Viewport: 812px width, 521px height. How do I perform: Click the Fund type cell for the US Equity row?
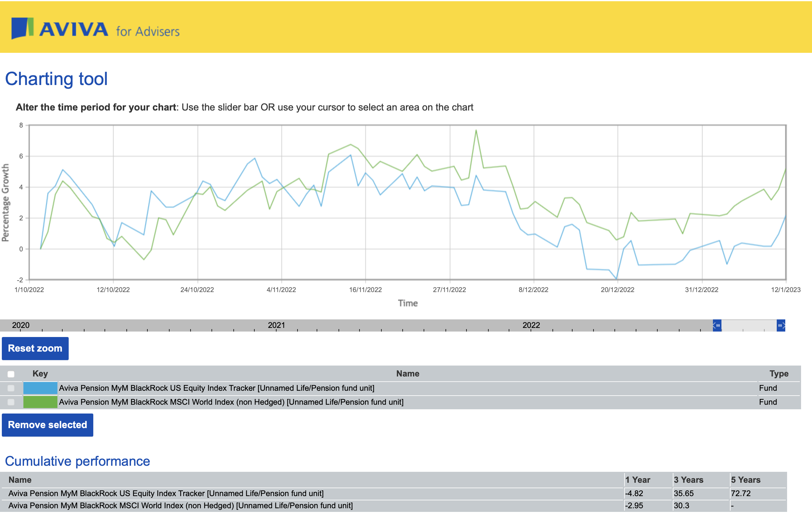coord(768,388)
